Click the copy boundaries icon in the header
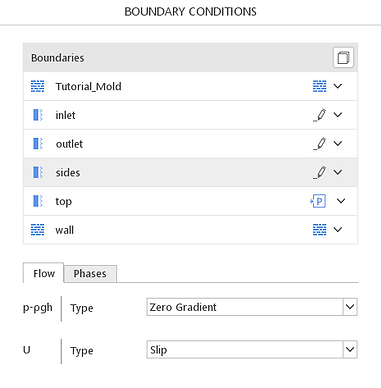The width and height of the screenshot is (381, 388). coord(343,58)
